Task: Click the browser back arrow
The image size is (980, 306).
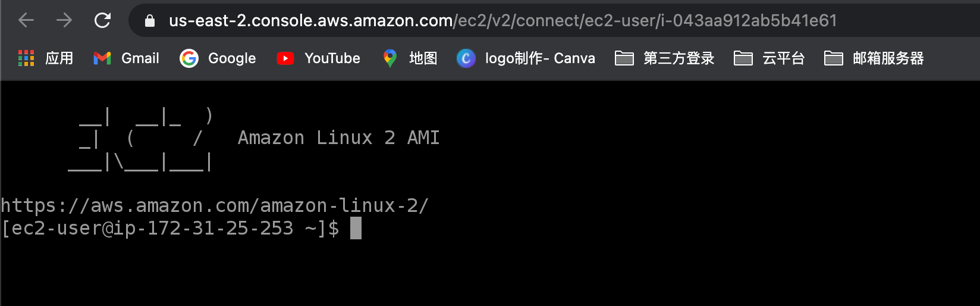Action: tap(26, 20)
